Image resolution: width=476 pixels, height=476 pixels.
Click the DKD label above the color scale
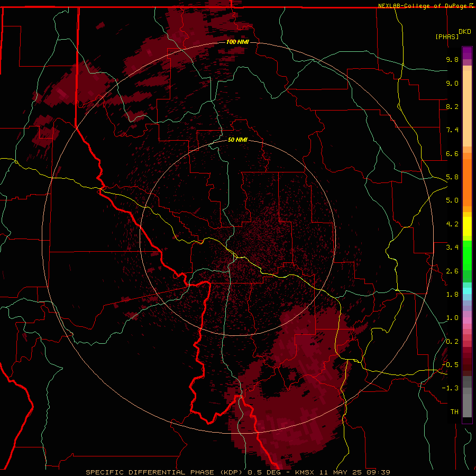(465, 32)
